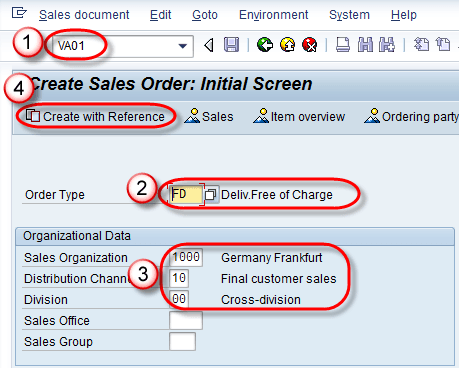Click the Print icon
Screen dimensions: 459x368
(x=343, y=45)
